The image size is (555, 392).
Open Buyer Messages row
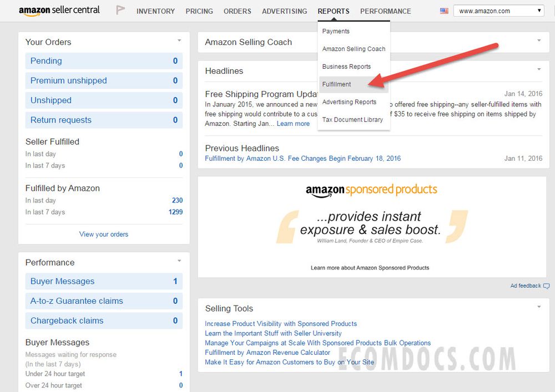coord(104,281)
